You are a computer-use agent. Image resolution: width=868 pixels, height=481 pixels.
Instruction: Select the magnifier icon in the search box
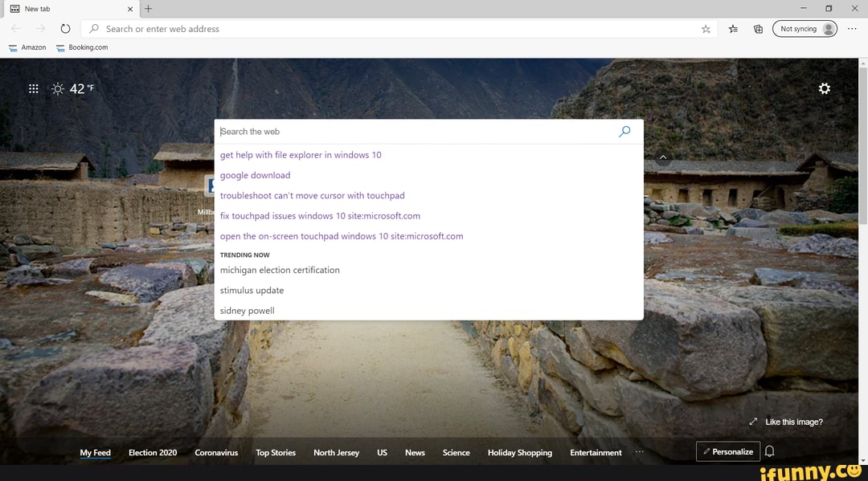point(624,131)
